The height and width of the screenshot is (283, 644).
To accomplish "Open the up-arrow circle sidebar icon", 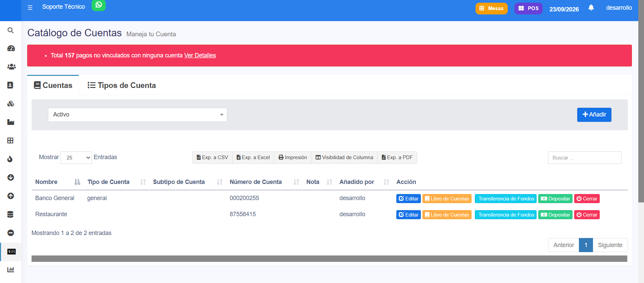I will pos(11,196).
